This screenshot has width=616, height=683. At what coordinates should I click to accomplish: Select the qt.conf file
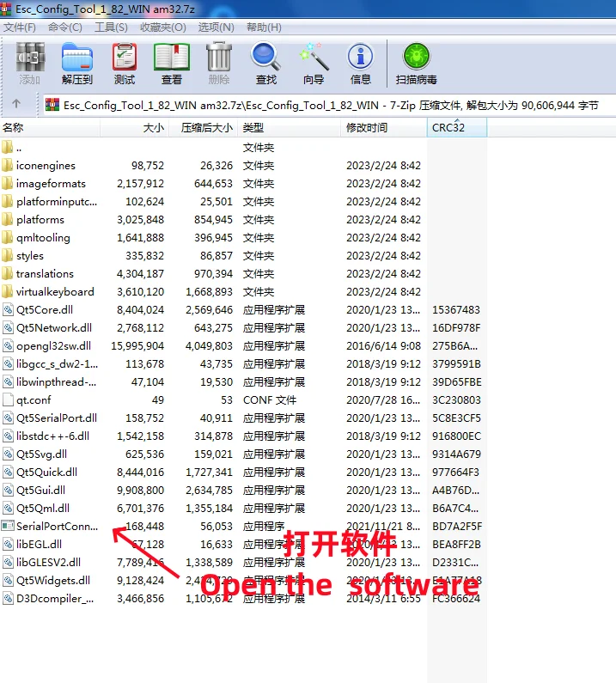[34, 399]
